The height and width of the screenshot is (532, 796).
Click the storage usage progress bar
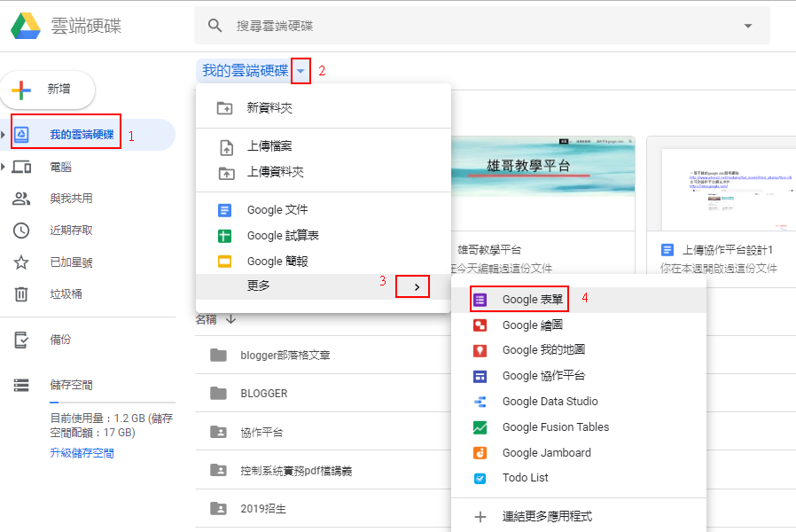coord(113,403)
